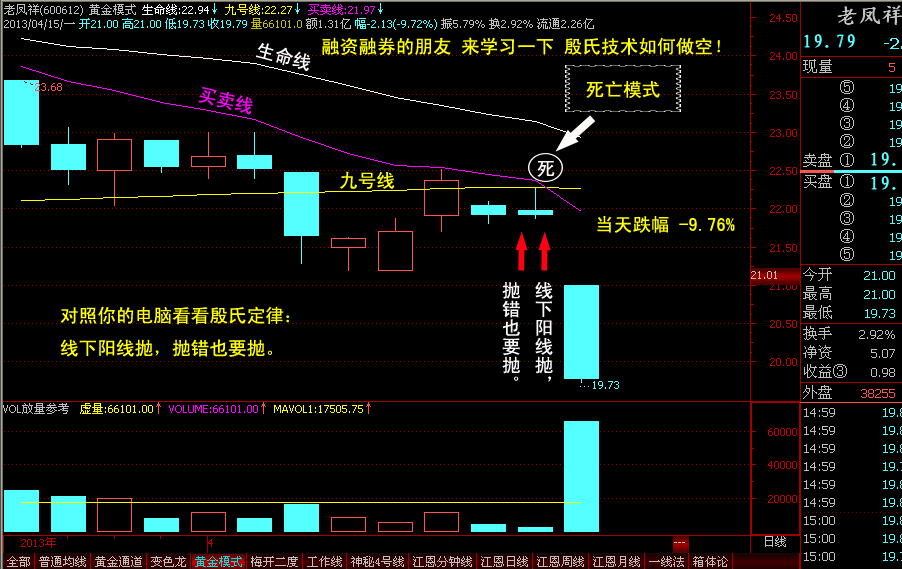Click the 外盘 row in quote panel
Screen dimensions: 902x569
click(x=850, y=393)
